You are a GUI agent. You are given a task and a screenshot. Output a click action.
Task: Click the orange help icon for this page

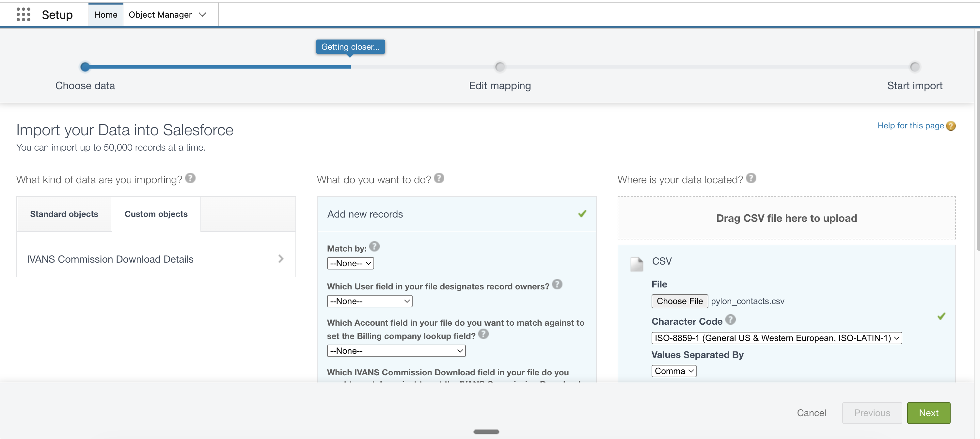[951, 126]
